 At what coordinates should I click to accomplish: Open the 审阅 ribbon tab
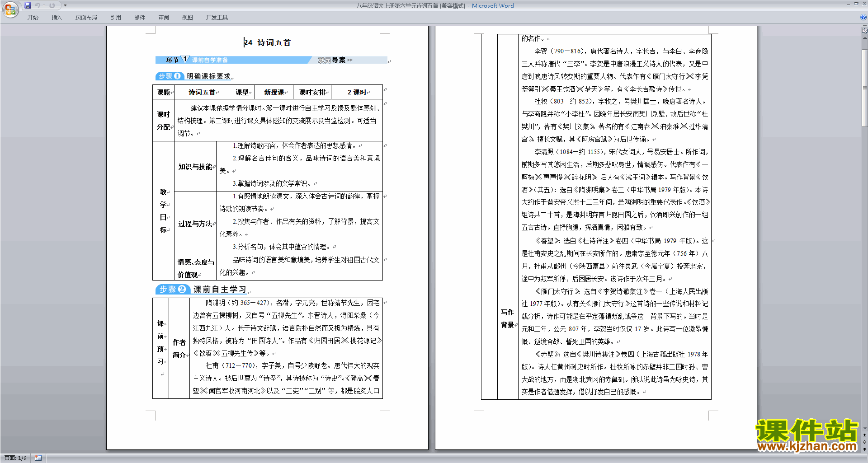pyautogui.click(x=164, y=18)
